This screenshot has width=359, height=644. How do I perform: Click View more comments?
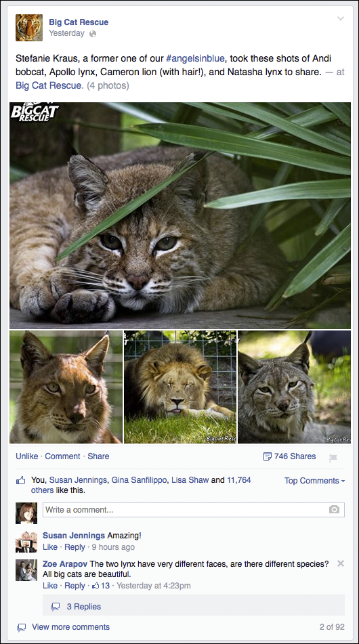70,627
